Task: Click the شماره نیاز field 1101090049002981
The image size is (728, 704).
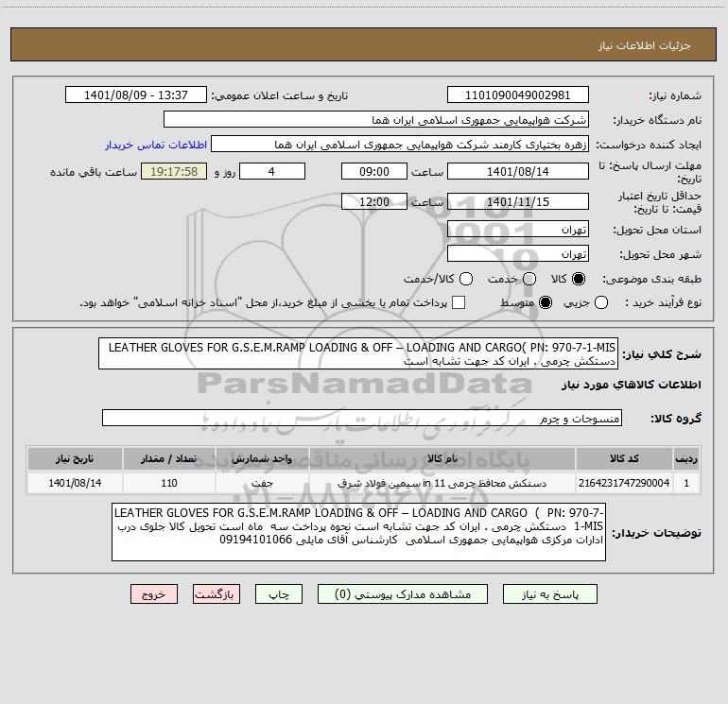Action: [x=518, y=95]
